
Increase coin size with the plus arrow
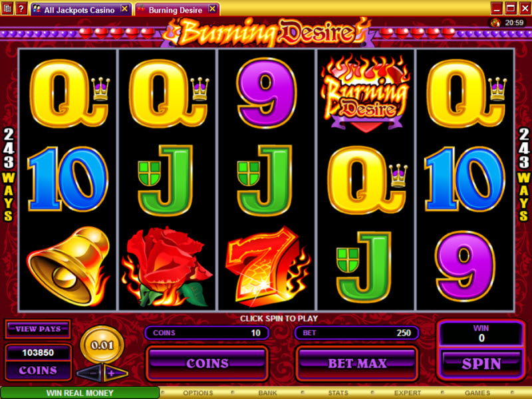click(x=115, y=373)
